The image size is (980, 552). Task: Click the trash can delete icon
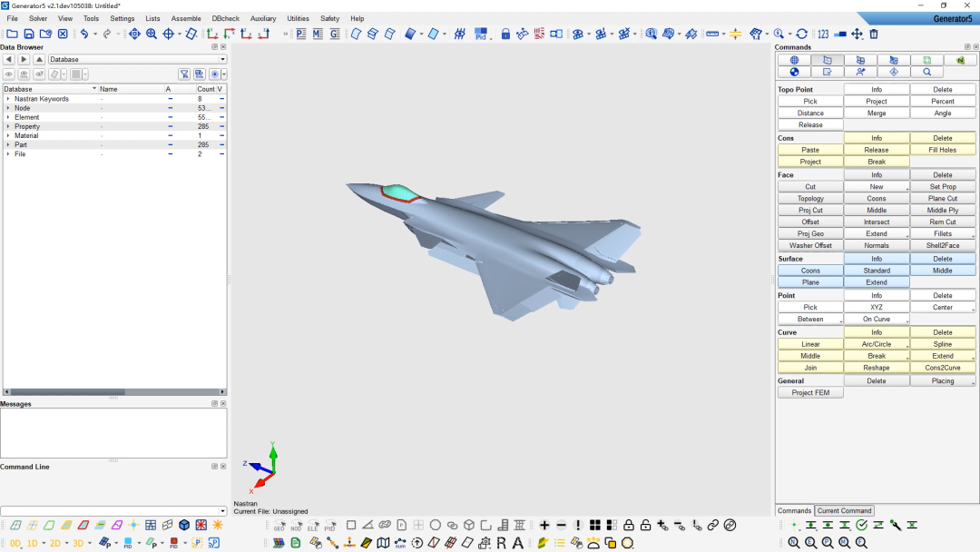(874, 34)
